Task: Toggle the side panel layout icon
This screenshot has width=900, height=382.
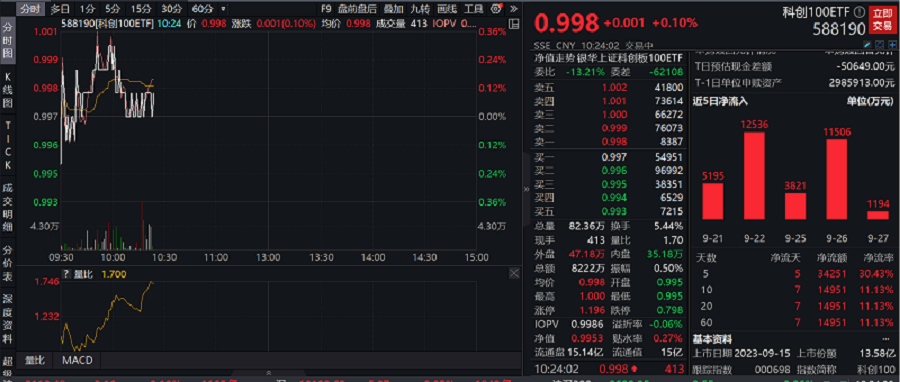Action: 514,24
